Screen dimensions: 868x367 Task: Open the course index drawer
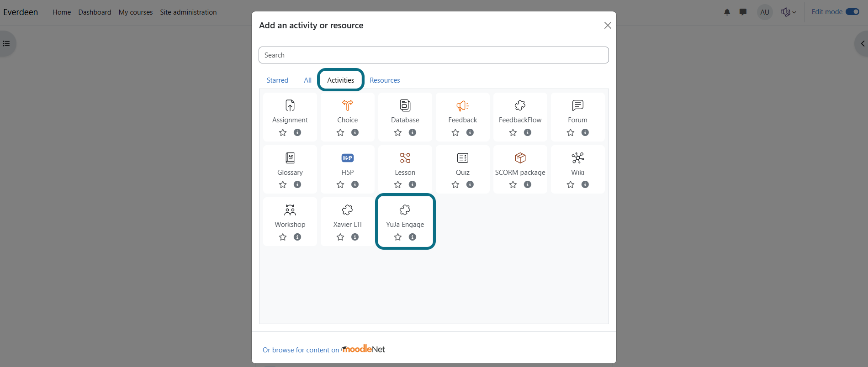click(6, 44)
